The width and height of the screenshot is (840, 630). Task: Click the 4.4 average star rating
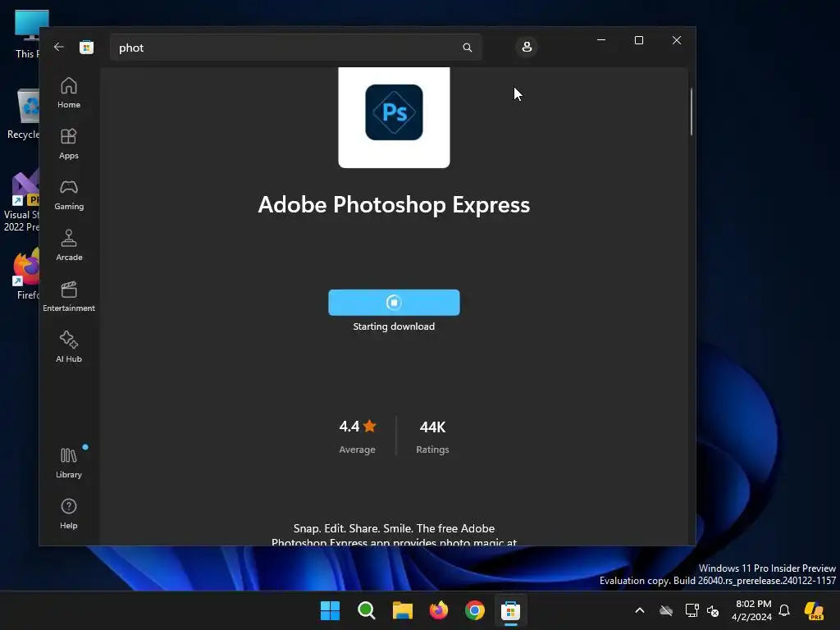click(x=358, y=436)
